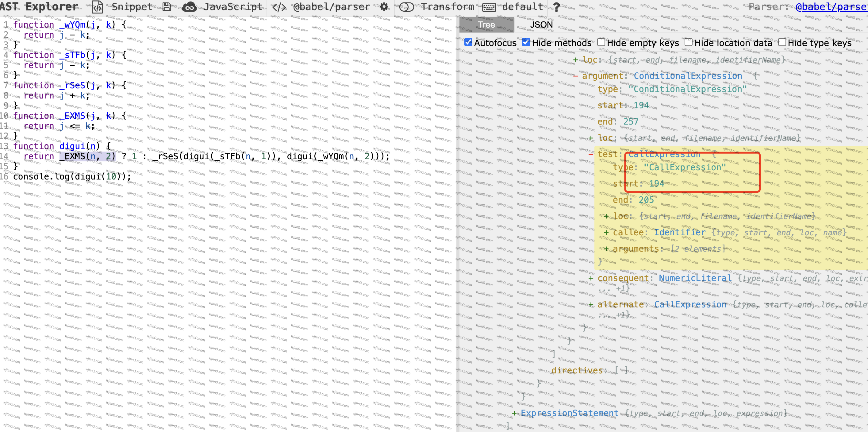Enable Hide location data checkbox

[x=688, y=42]
